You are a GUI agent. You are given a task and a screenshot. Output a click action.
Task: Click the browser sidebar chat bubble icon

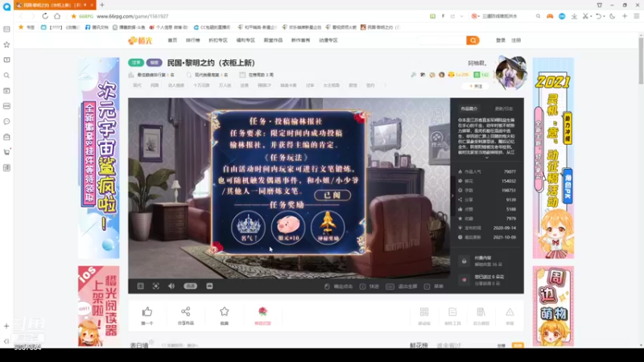click(x=6, y=121)
